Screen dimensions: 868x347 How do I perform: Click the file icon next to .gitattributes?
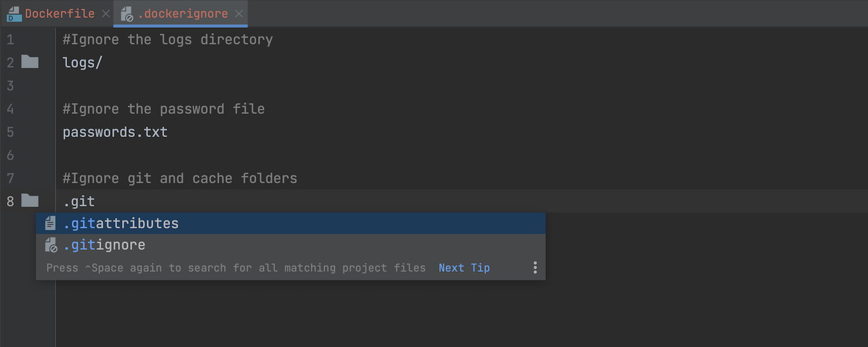[51, 223]
